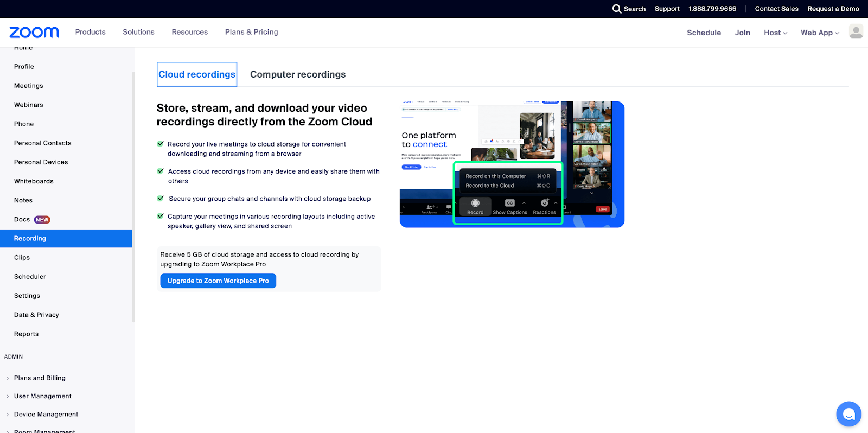Expand the Host dropdown
868x433 pixels.
pos(775,33)
